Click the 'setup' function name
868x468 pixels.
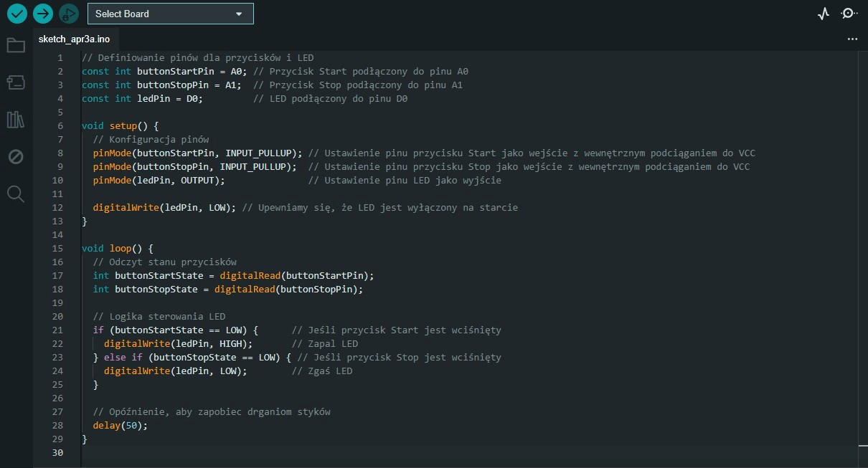click(x=123, y=125)
